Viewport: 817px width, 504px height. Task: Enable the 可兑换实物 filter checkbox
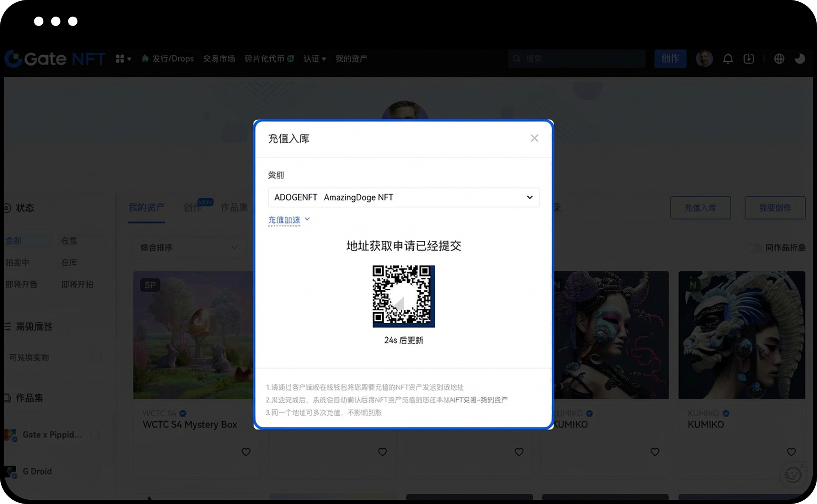tap(97, 357)
